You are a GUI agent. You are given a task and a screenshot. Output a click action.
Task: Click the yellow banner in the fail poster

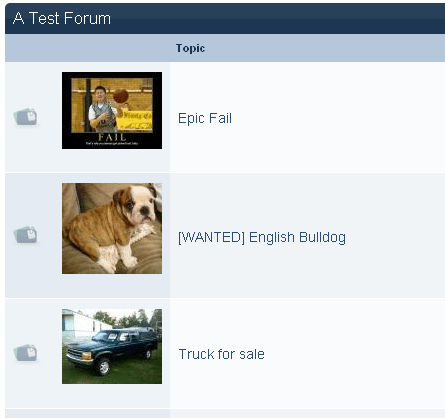pos(134,120)
